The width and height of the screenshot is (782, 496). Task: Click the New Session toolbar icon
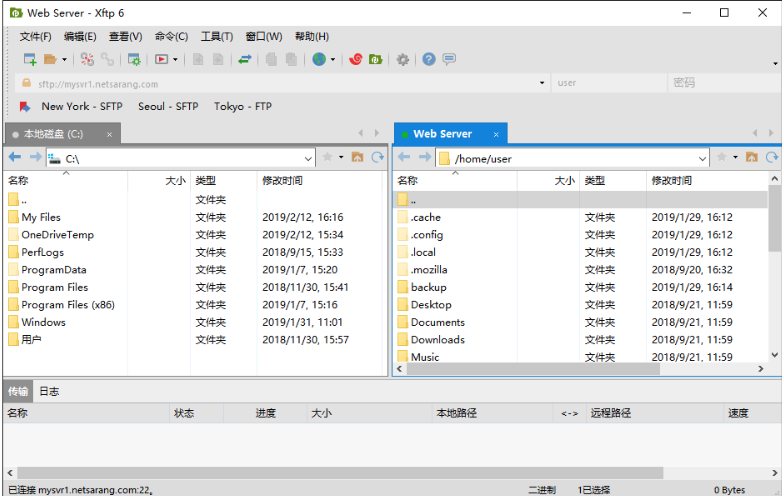tap(30, 59)
